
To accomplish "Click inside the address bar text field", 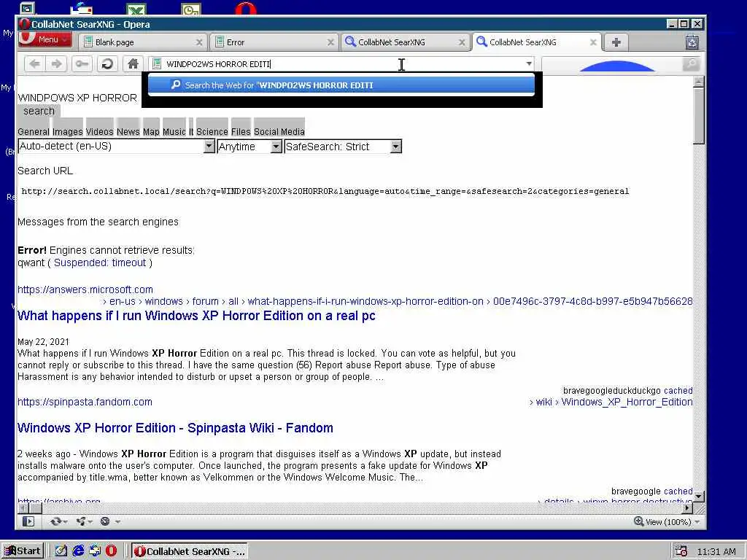I will (343, 64).
